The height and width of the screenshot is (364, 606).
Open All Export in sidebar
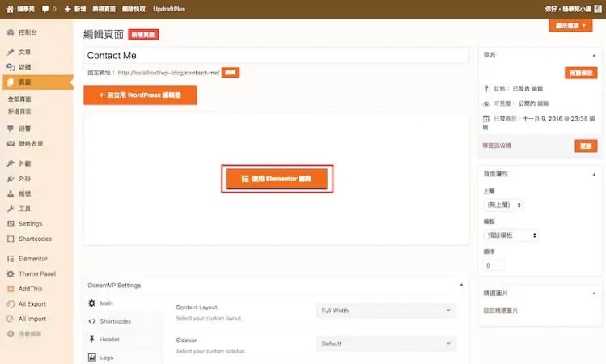27,303
